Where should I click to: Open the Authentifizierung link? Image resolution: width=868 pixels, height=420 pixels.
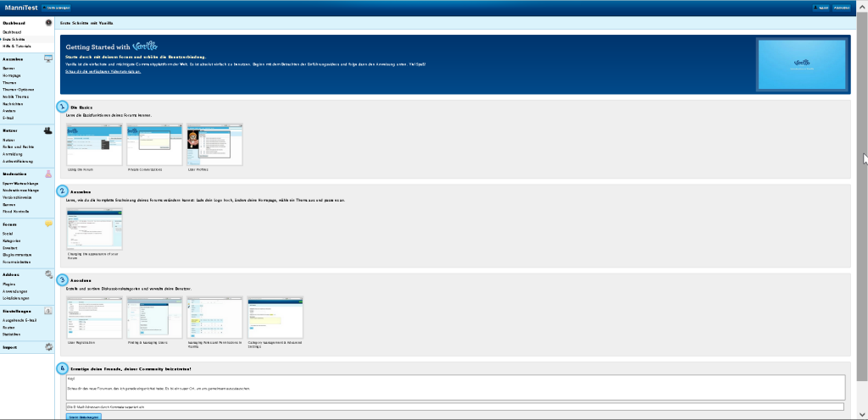[18, 162]
